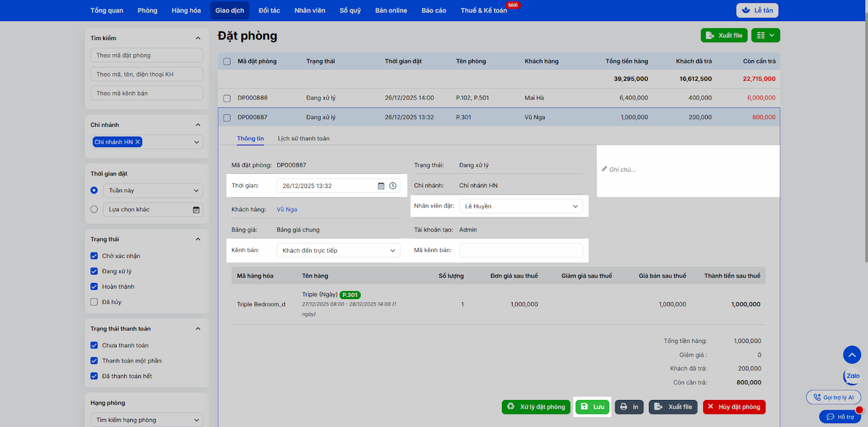The height and width of the screenshot is (427, 868).
Task: Click the Lễ tân button
Action: tap(757, 10)
